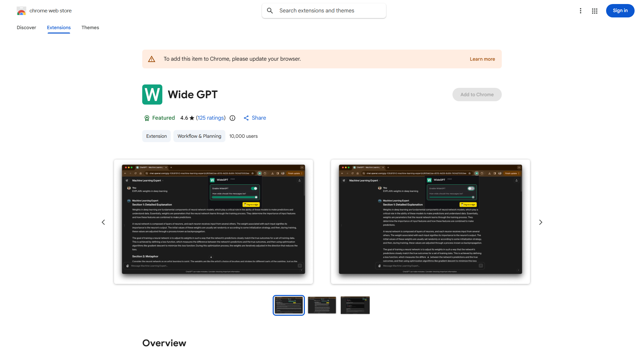Select the Extensions tab

coord(59,27)
